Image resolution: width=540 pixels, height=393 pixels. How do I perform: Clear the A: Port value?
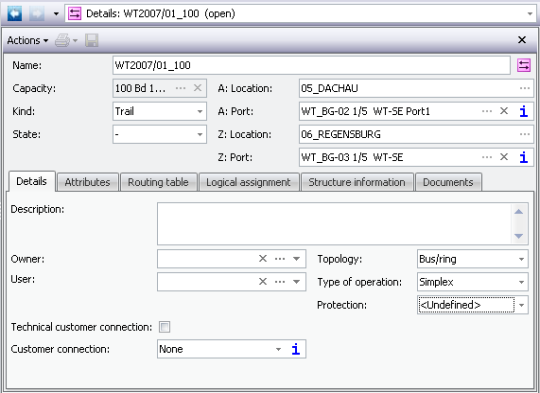(504, 111)
